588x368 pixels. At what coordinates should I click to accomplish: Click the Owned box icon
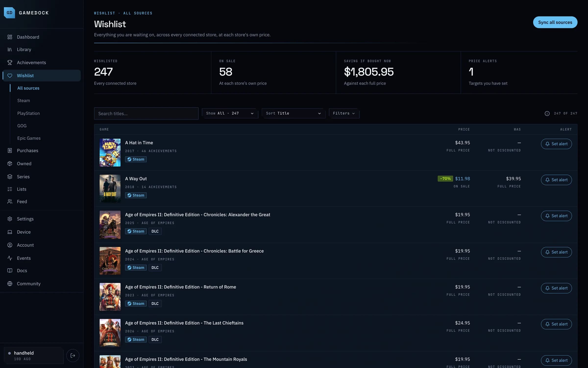pyautogui.click(x=10, y=164)
